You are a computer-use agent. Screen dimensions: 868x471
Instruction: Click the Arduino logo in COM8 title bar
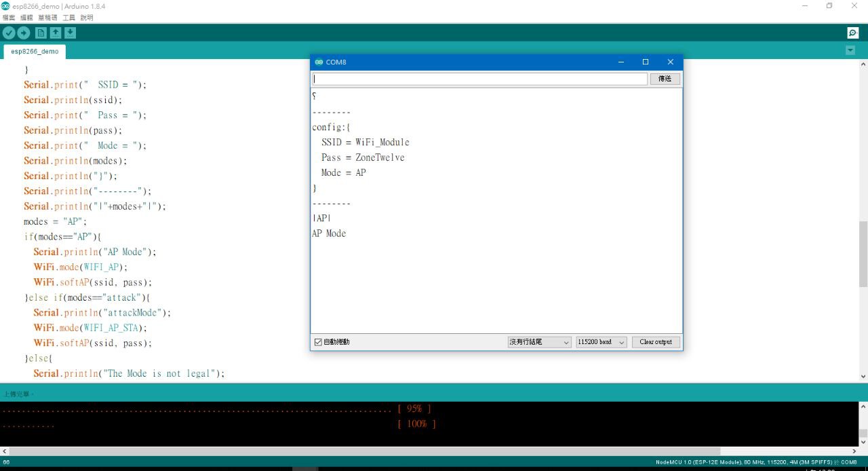click(x=318, y=62)
